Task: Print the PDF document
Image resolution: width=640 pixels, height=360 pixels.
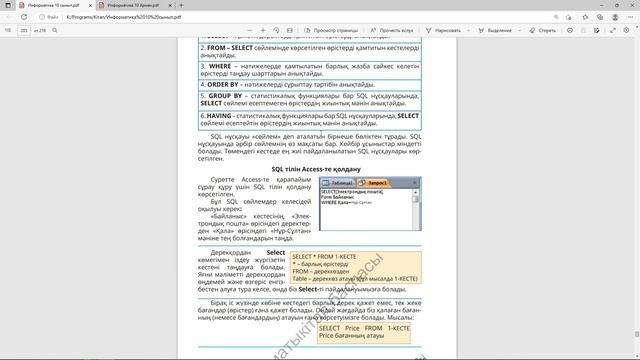Action: 570,30
